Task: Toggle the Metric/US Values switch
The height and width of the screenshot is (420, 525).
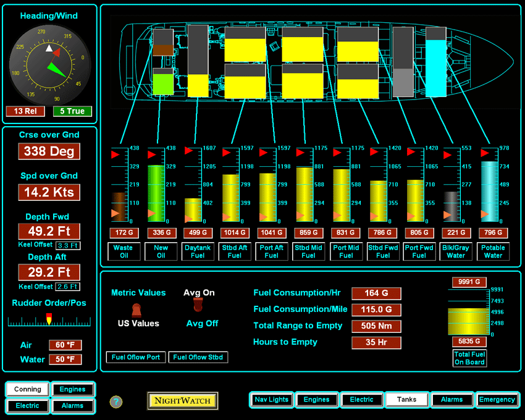Action: click(x=137, y=308)
